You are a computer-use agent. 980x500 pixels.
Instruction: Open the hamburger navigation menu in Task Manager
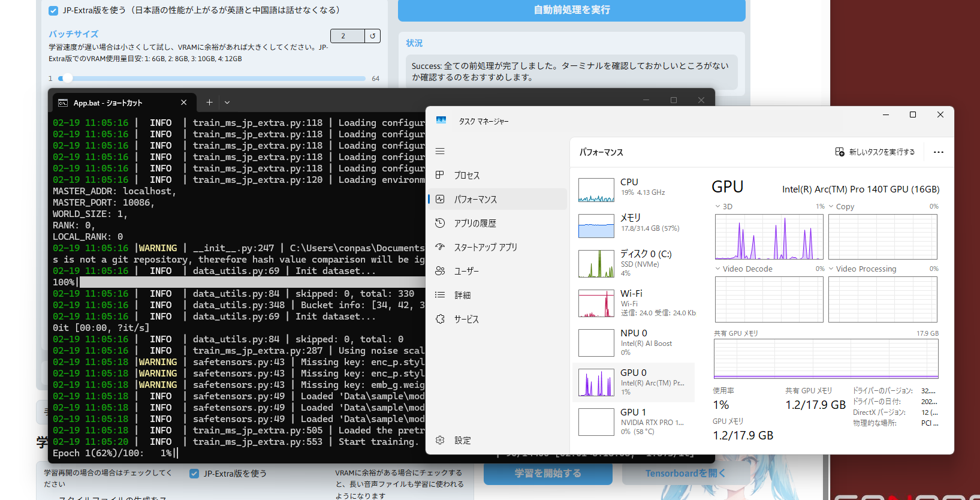coord(440,152)
